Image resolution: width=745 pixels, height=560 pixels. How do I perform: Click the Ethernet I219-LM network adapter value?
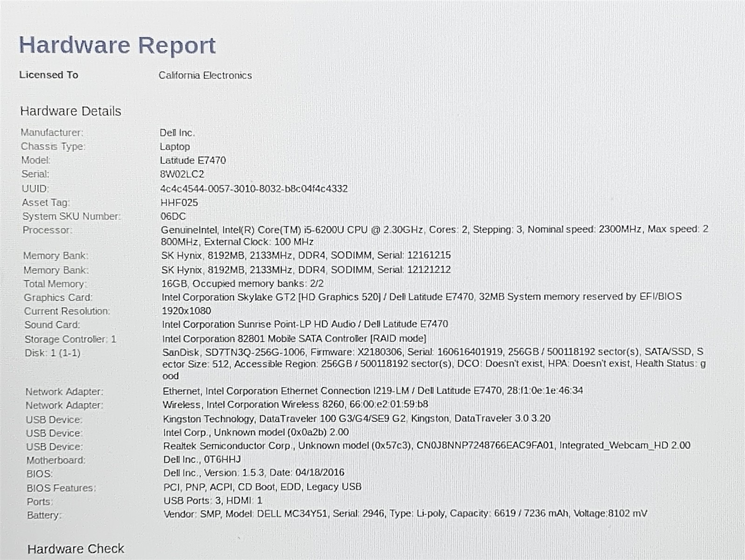(x=372, y=391)
